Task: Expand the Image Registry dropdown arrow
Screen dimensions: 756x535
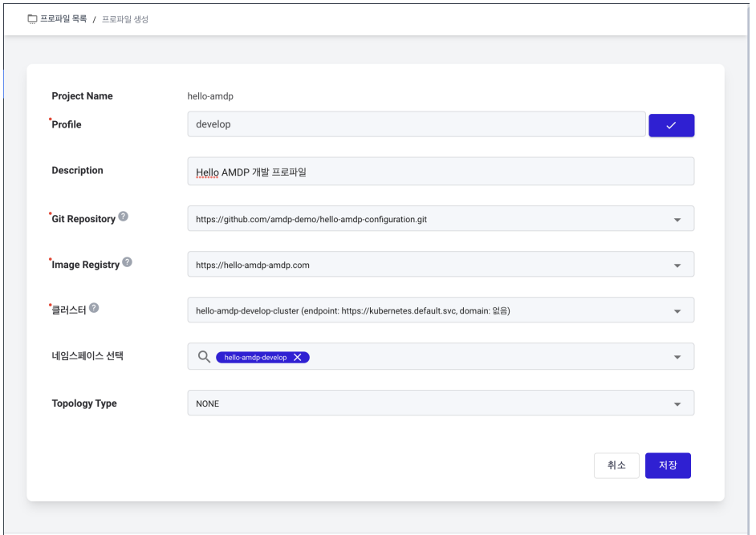Action: click(x=677, y=265)
